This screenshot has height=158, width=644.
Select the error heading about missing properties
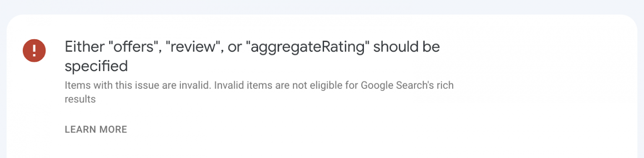pos(252,56)
